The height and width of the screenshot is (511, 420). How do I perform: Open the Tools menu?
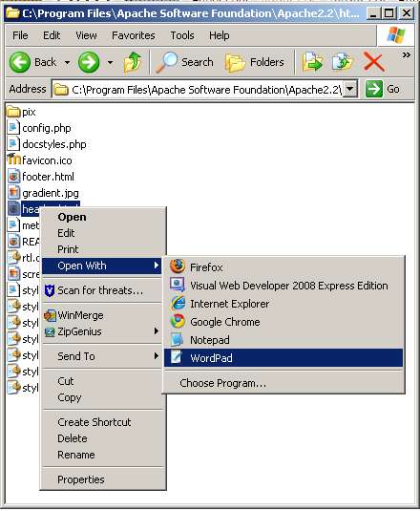click(x=182, y=35)
